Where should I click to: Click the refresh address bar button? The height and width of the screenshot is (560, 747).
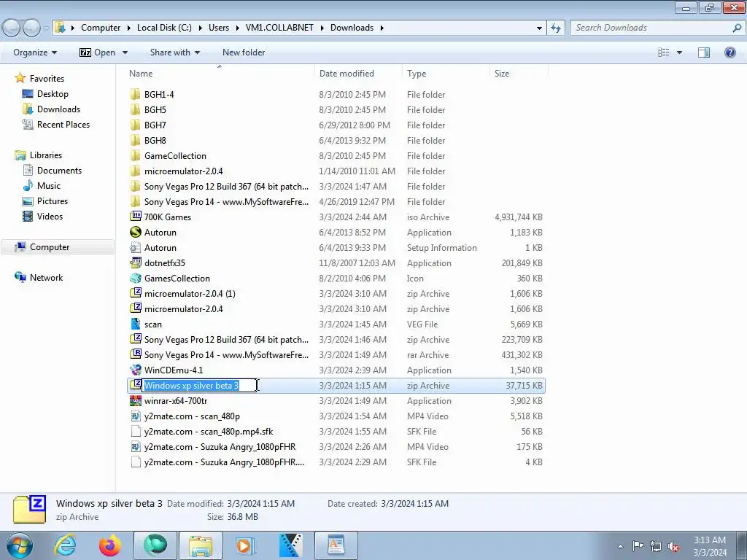tap(556, 28)
